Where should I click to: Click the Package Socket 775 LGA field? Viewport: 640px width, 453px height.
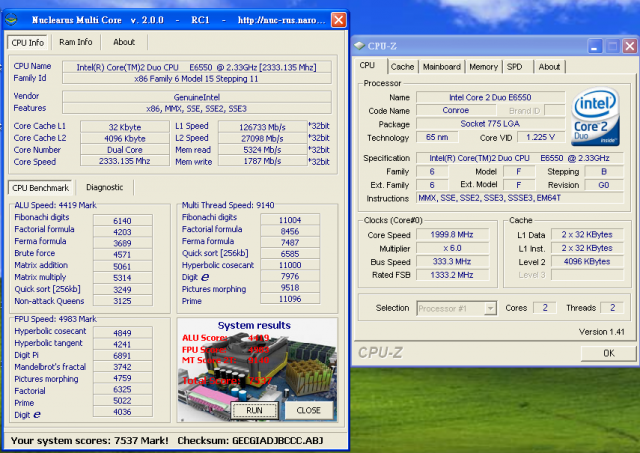(490, 124)
